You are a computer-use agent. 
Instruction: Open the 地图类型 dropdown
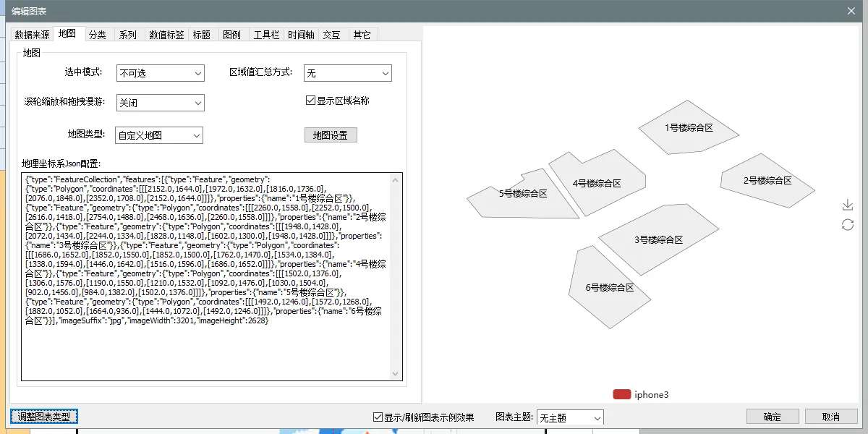[159, 135]
